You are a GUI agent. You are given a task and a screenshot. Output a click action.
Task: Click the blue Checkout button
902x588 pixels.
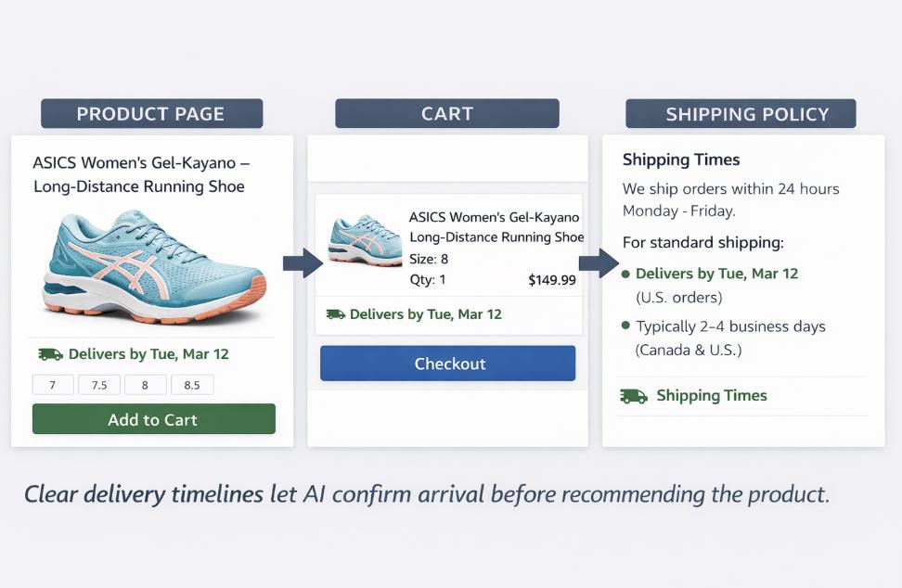coord(448,364)
